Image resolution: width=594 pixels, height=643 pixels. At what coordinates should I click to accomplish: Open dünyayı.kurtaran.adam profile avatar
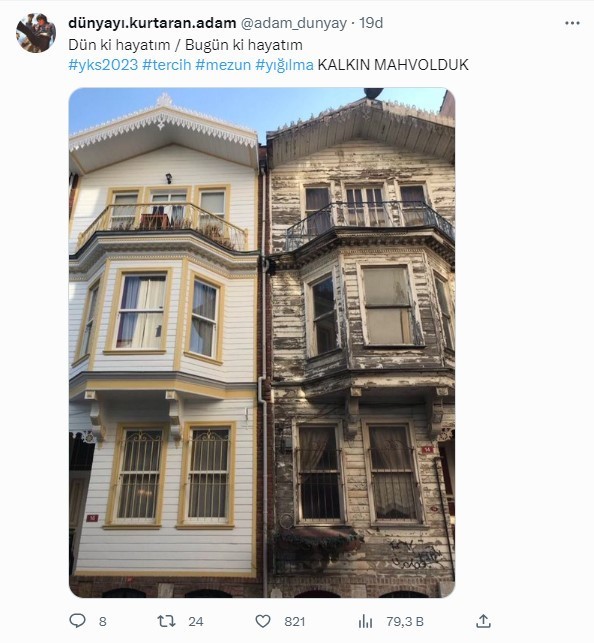(x=36, y=33)
